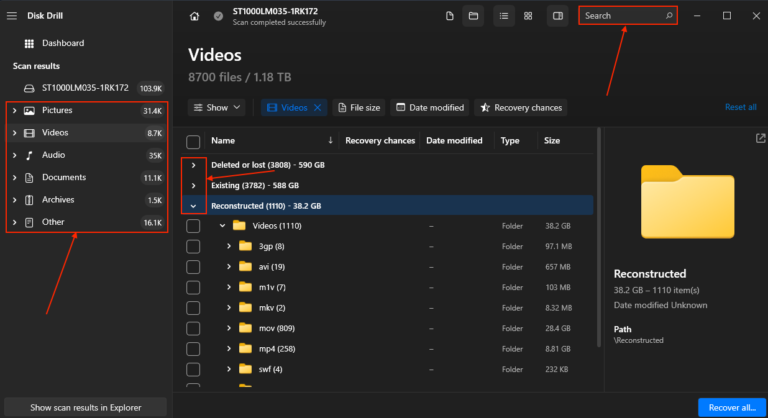Go to the home screen icon
The image size is (768, 418).
point(194,16)
